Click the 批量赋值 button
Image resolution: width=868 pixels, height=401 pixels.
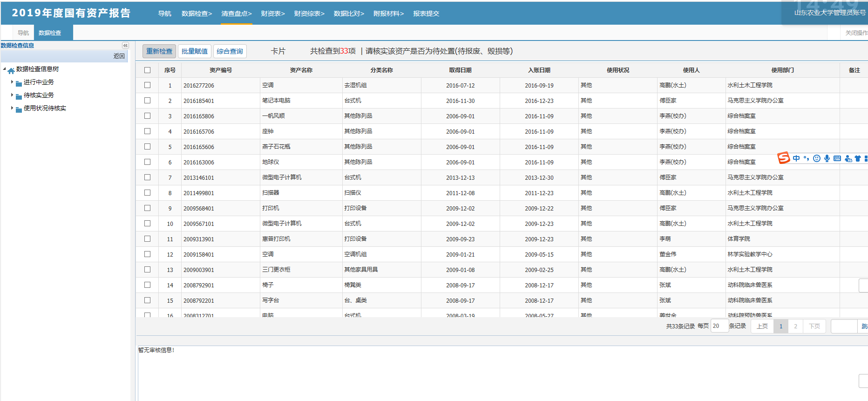195,51
